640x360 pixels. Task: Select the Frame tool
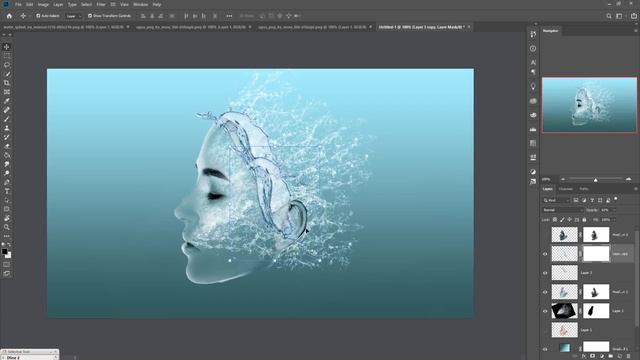pos(7,92)
